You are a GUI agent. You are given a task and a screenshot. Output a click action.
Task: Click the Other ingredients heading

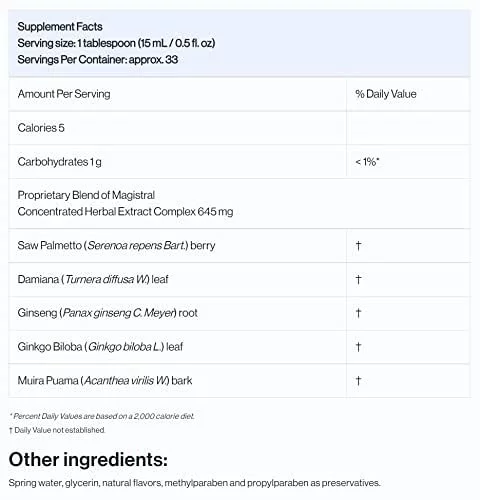(x=88, y=460)
